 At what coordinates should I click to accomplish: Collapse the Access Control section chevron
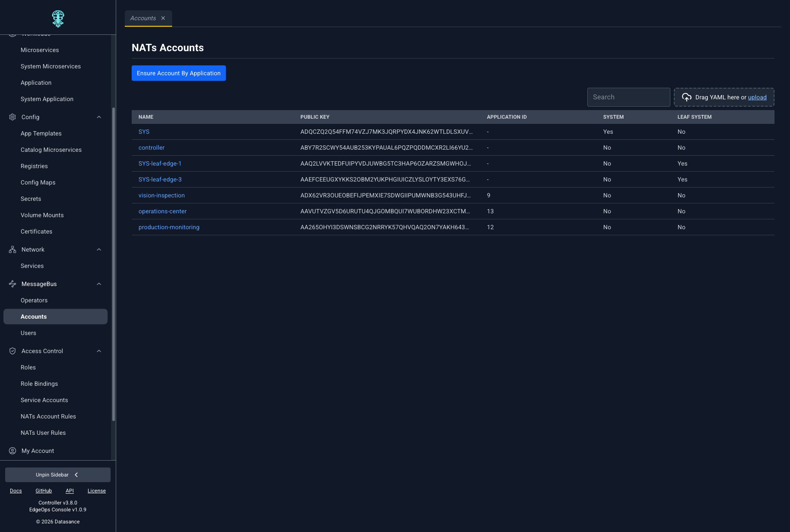coord(99,351)
